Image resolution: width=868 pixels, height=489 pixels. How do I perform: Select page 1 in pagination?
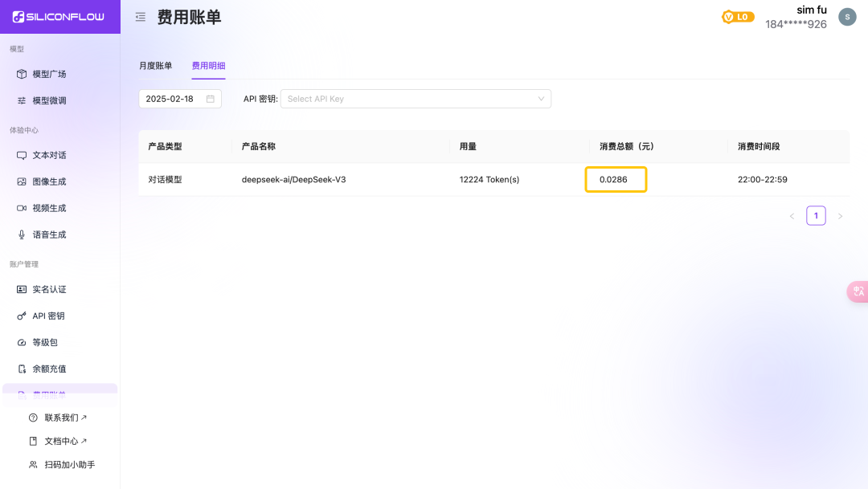pos(816,215)
